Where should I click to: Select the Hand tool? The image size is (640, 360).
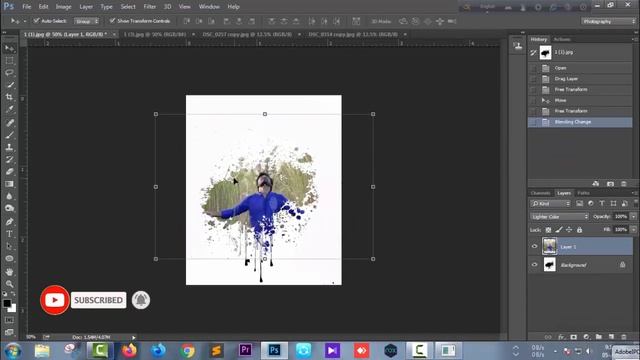click(x=9, y=271)
